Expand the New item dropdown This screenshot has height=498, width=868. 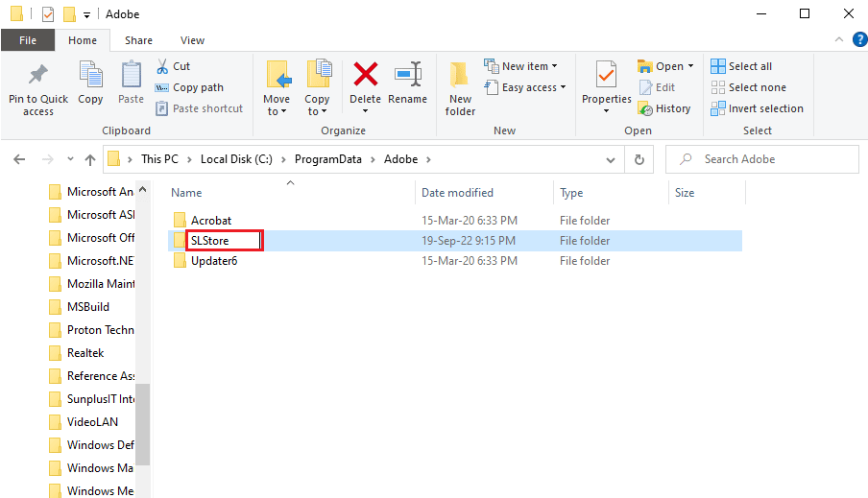[x=554, y=66]
